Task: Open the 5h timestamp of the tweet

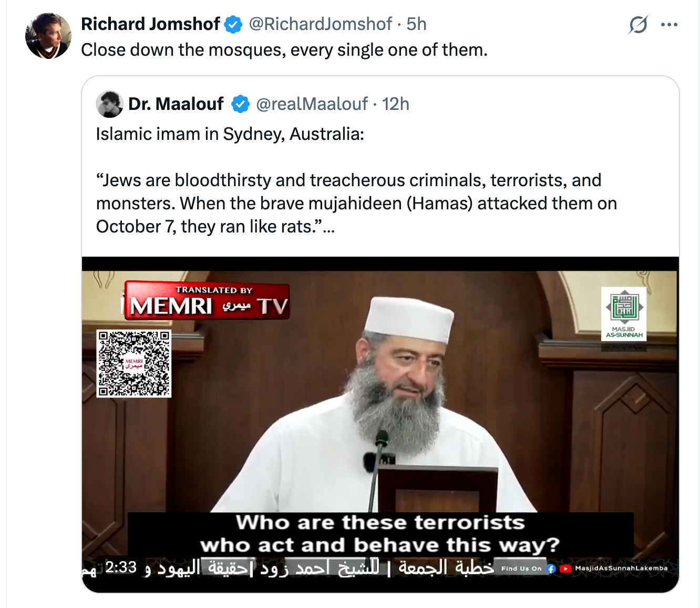Action: (416, 24)
